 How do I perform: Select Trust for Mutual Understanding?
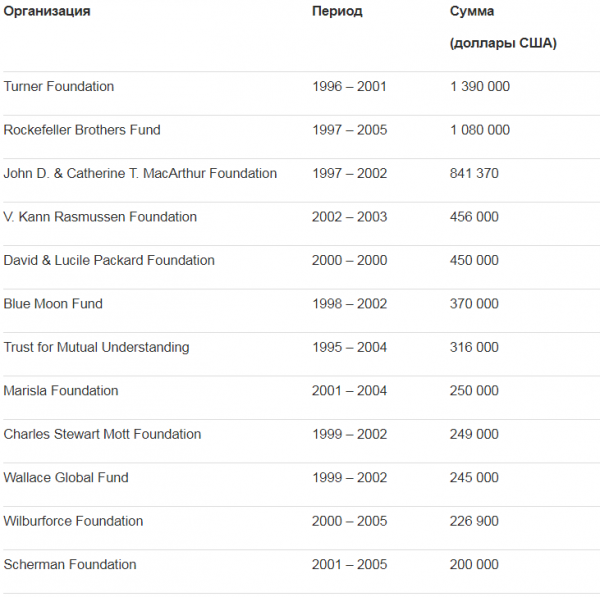(x=96, y=348)
